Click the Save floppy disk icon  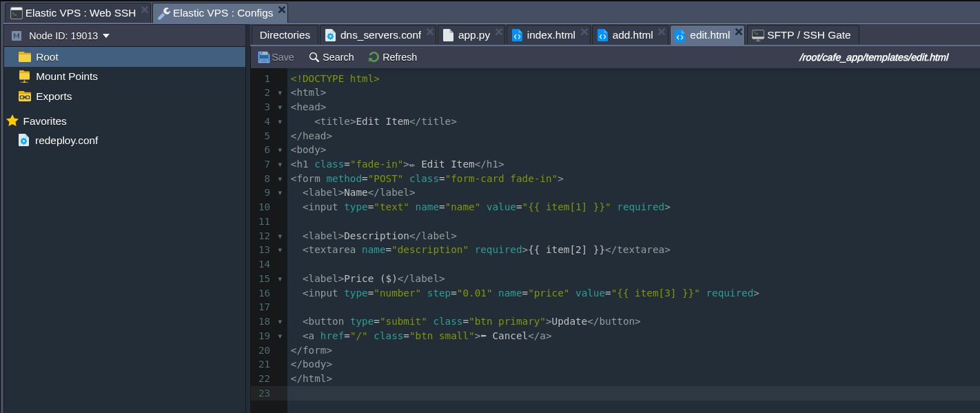tap(264, 57)
